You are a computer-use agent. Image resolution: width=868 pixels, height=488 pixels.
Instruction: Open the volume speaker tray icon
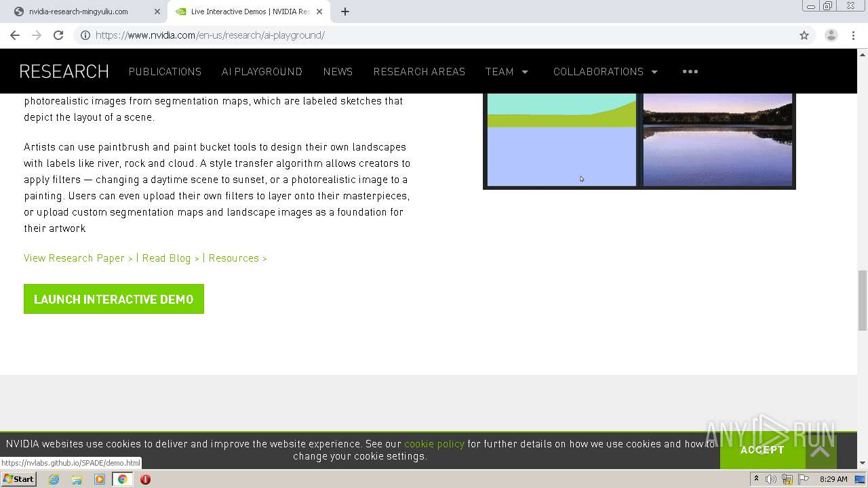tap(771, 479)
